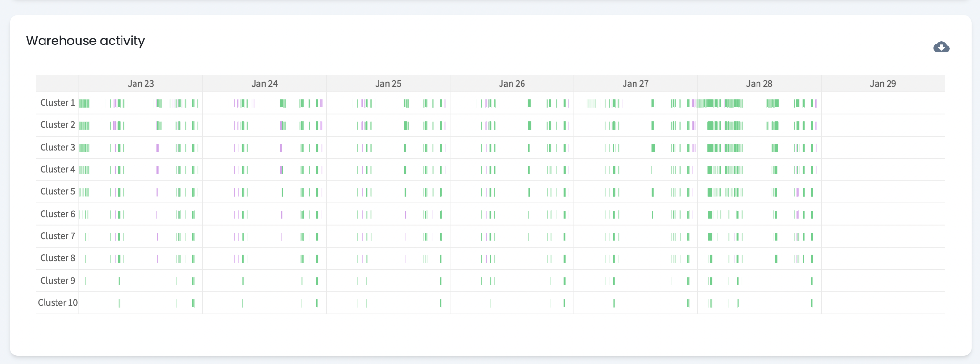Select the Cluster 8 row label
980x364 pixels.
click(57, 258)
